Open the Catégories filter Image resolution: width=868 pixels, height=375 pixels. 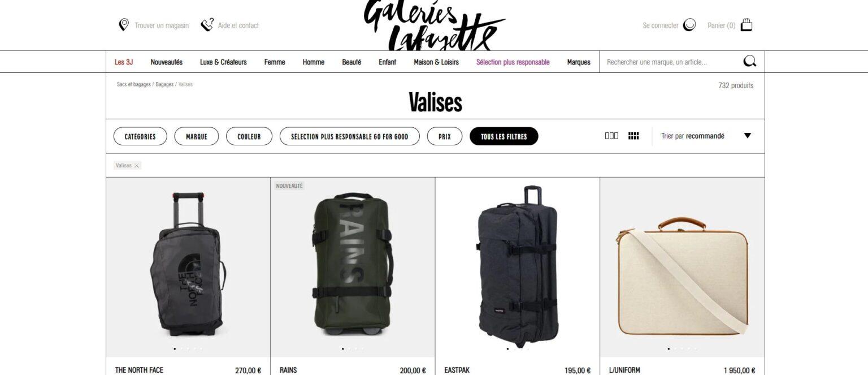tap(140, 136)
